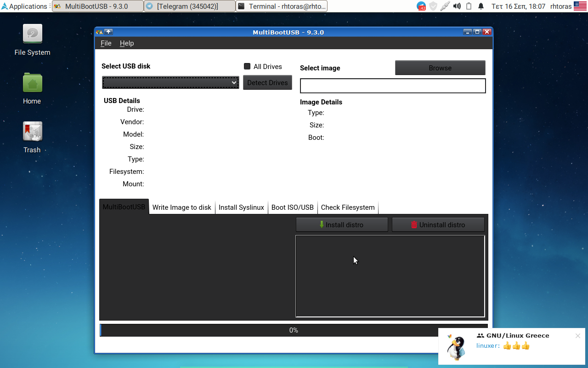This screenshot has width=588, height=368.
Task: Click Telegram tray icon with 42 badge
Action: click(x=421, y=6)
